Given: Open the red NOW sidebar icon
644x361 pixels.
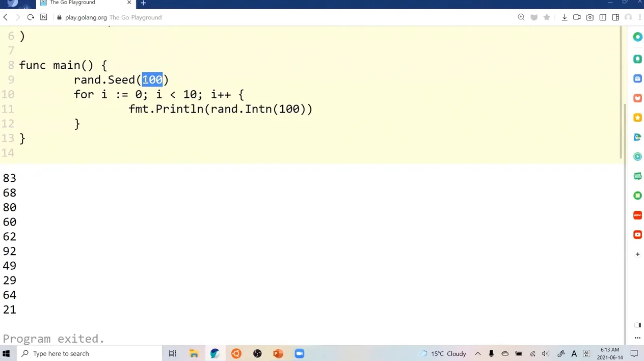Looking at the screenshot, I should click(x=637, y=215).
